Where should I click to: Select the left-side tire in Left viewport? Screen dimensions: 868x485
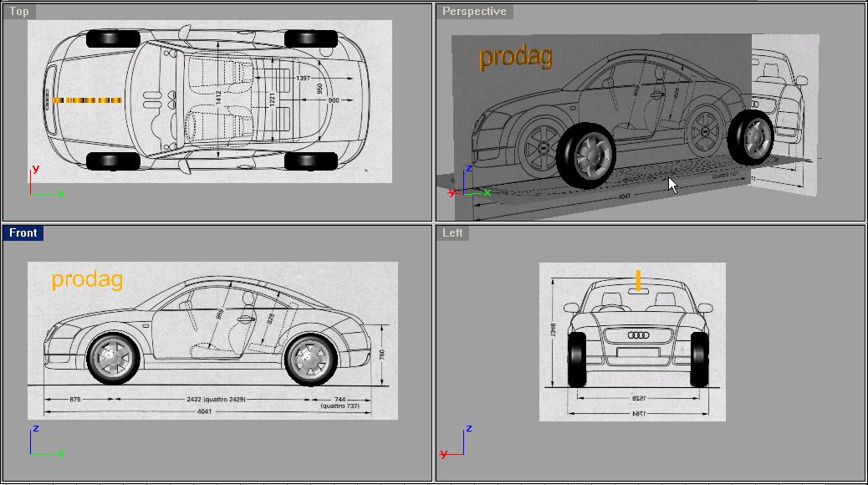pyautogui.click(x=577, y=359)
